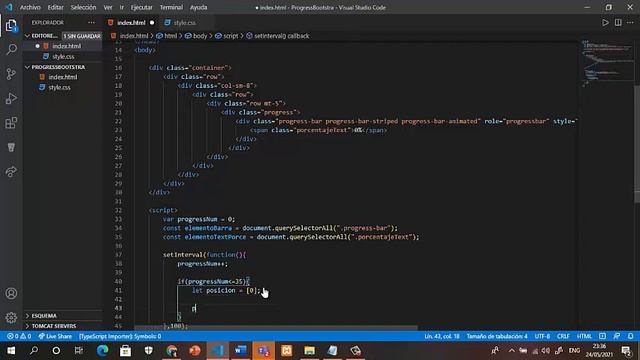Open Run and Debug view
640x360 pixels.
(11, 98)
